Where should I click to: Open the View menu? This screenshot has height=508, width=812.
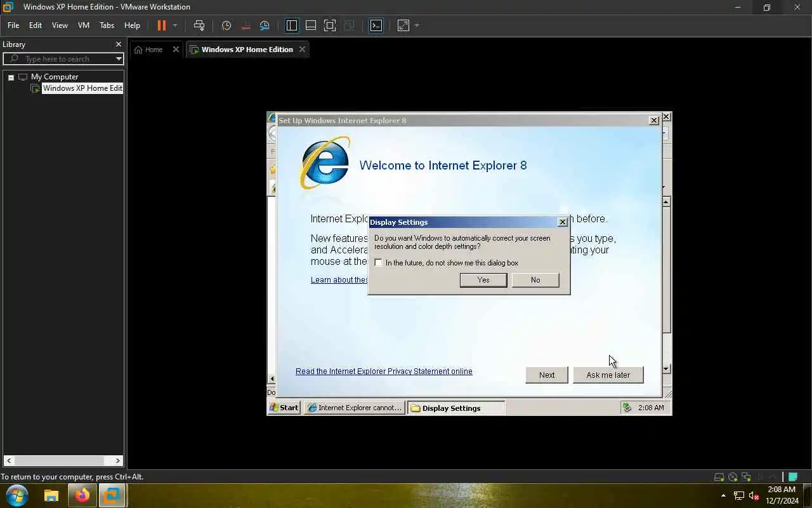tap(60, 25)
